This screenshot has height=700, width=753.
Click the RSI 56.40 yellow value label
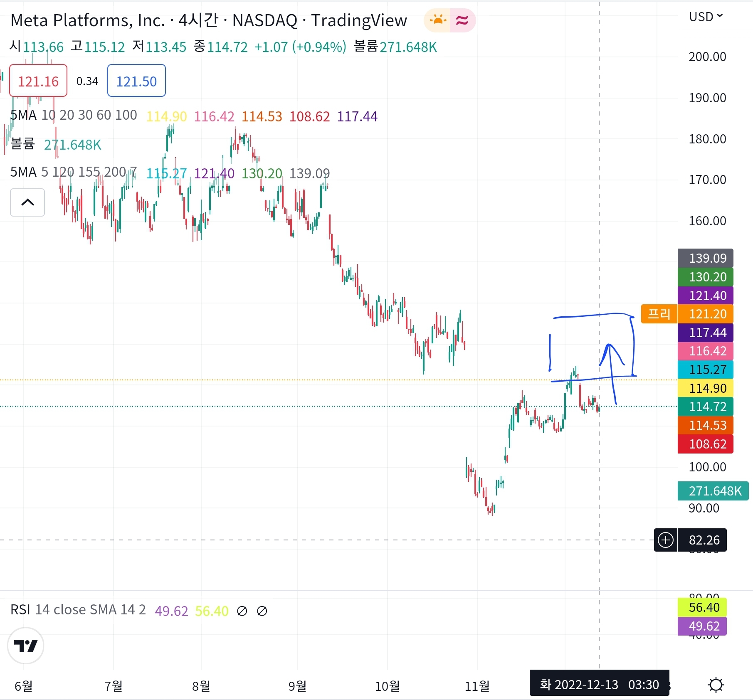(x=702, y=607)
